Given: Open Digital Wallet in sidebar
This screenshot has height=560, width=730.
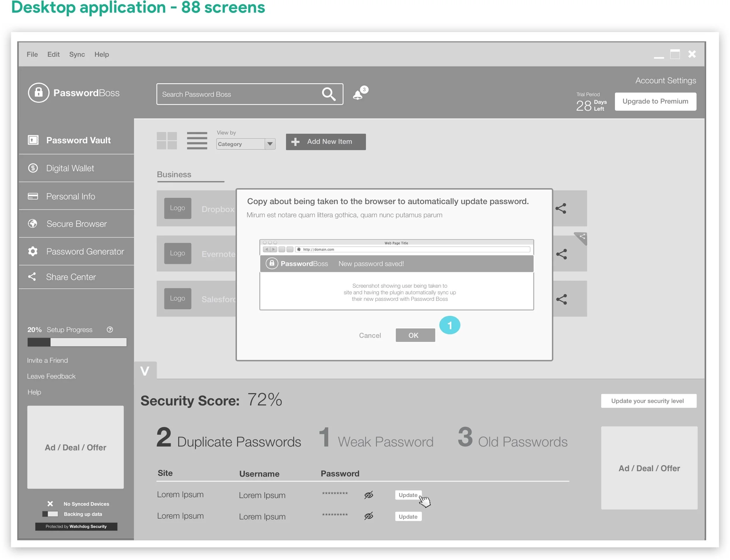Looking at the screenshot, I should coord(77,168).
